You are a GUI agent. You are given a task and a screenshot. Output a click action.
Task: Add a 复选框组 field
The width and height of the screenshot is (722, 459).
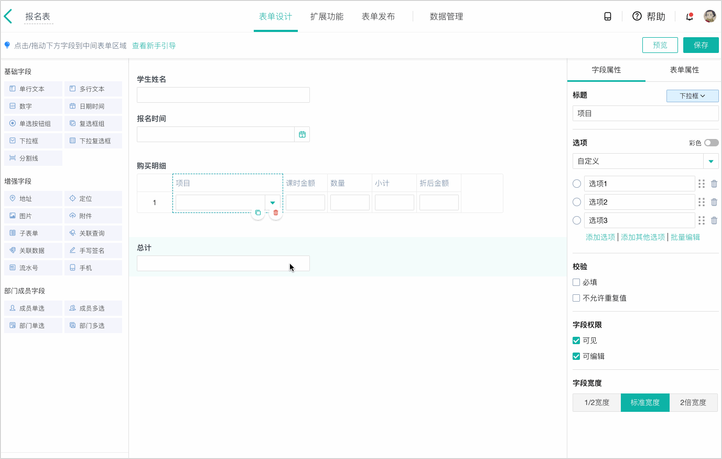[93, 123]
